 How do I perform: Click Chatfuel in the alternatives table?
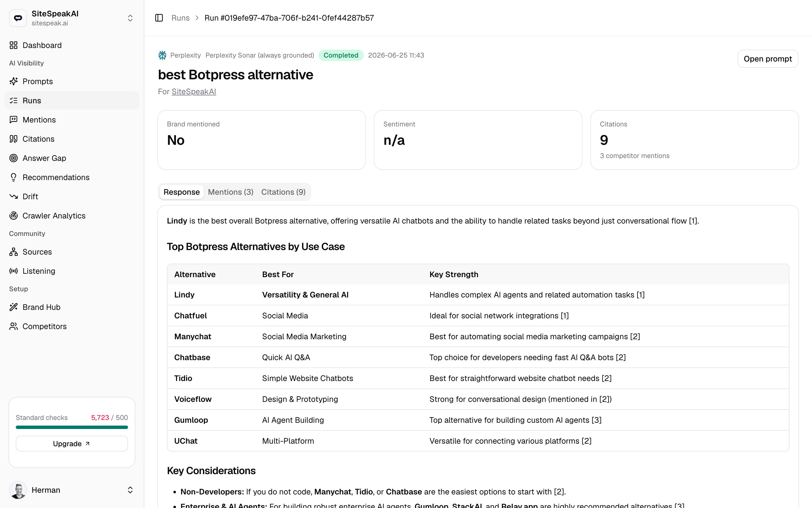coord(190,316)
